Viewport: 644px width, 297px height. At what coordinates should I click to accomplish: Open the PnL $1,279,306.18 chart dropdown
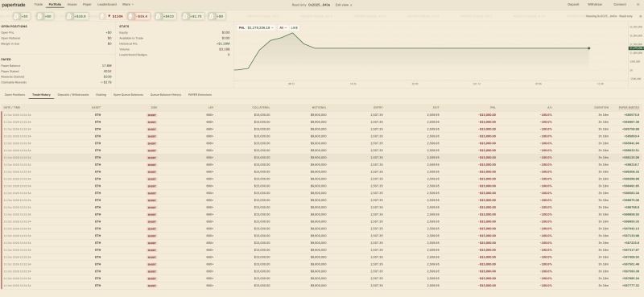256,27
